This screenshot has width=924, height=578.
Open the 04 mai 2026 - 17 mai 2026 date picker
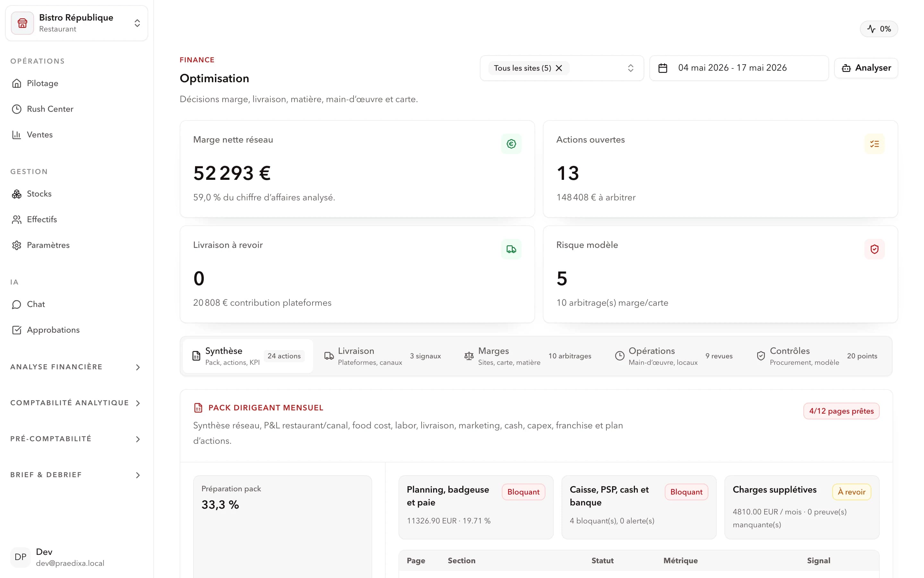coord(739,68)
